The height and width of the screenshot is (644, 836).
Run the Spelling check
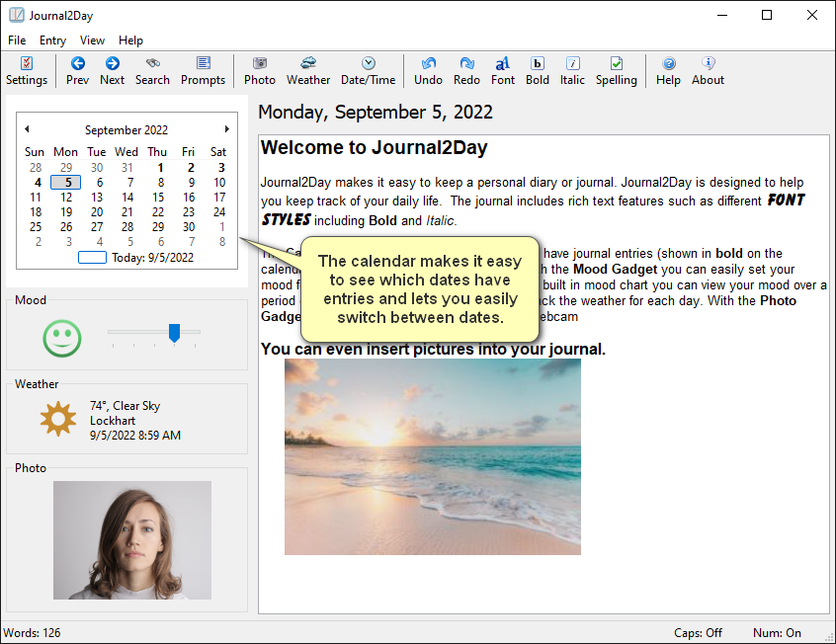click(617, 71)
